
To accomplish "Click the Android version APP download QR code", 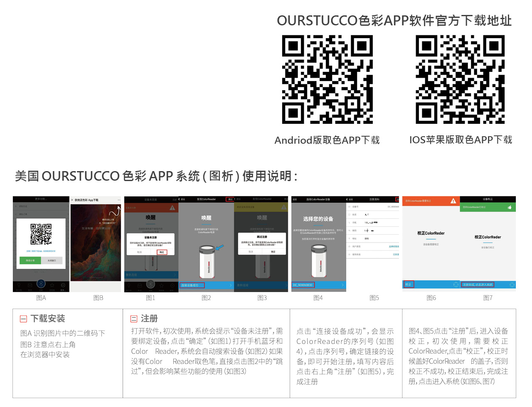I will (328, 79).
